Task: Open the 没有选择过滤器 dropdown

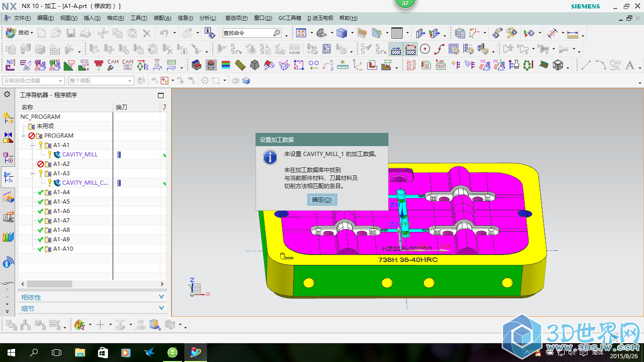Action: pyautogui.click(x=33, y=81)
